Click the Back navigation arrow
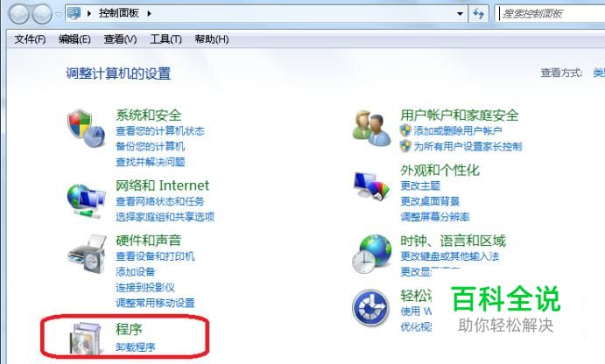The height and width of the screenshot is (364, 605). click(x=19, y=14)
